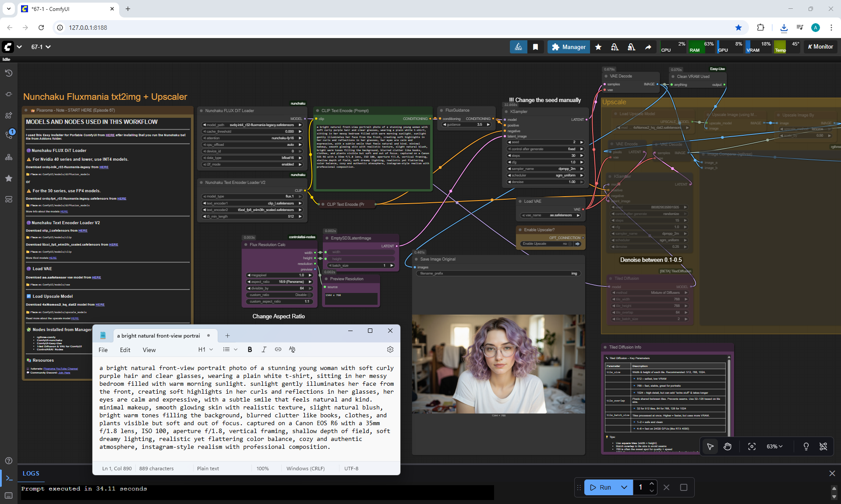Open Notepad settings gear
This screenshot has height=504, width=841.
click(x=390, y=349)
